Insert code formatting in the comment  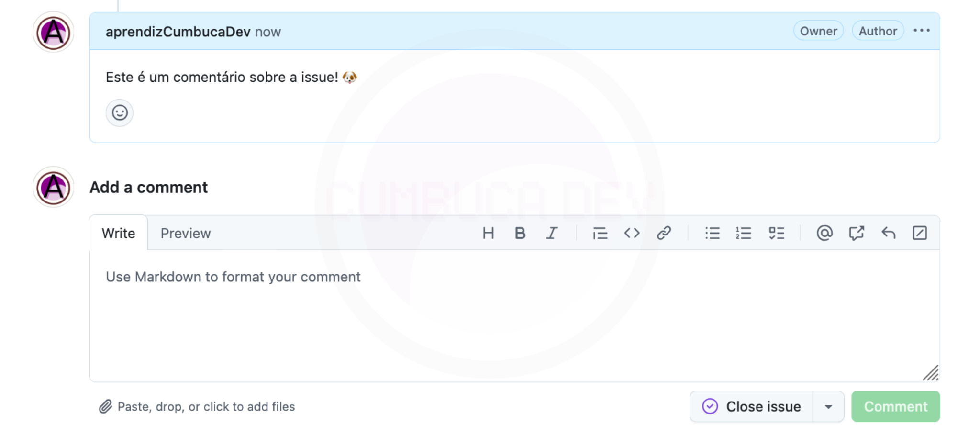pyautogui.click(x=632, y=233)
